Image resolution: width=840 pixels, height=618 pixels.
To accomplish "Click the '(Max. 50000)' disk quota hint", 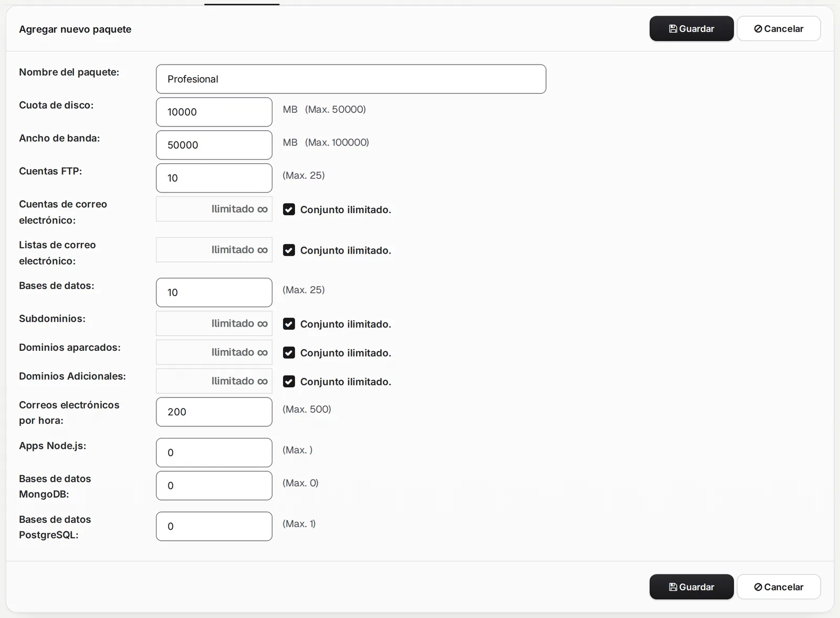I will (x=335, y=109).
